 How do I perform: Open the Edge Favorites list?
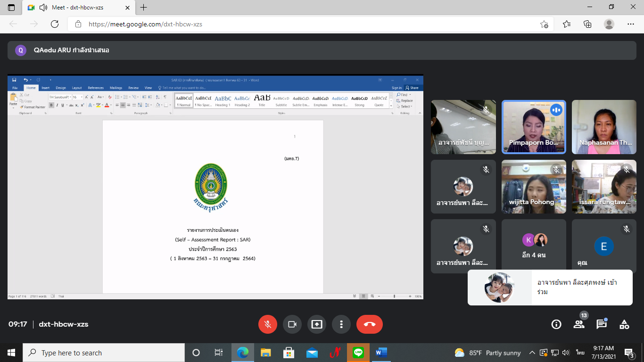point(566,24)
